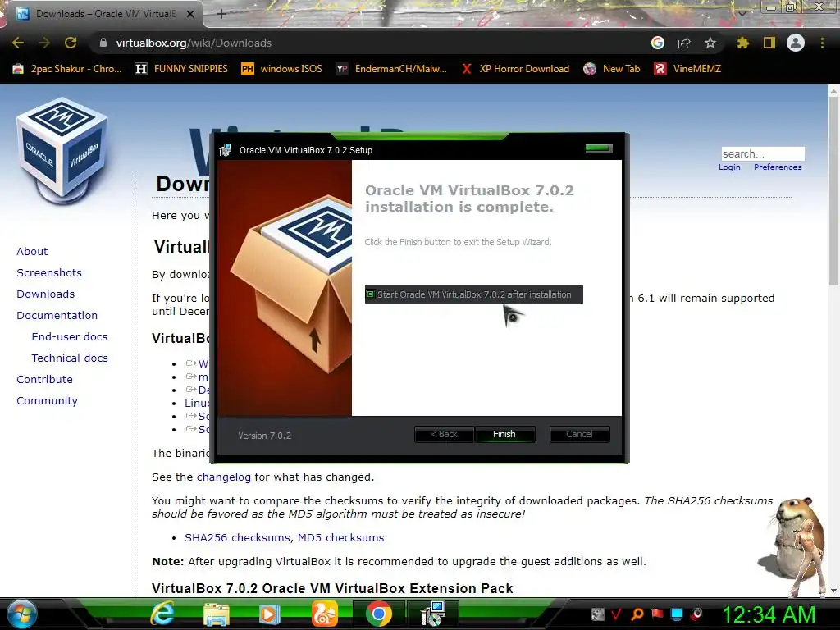
Task: Open the Technical docs link
Action: click(x=70, y=358)
